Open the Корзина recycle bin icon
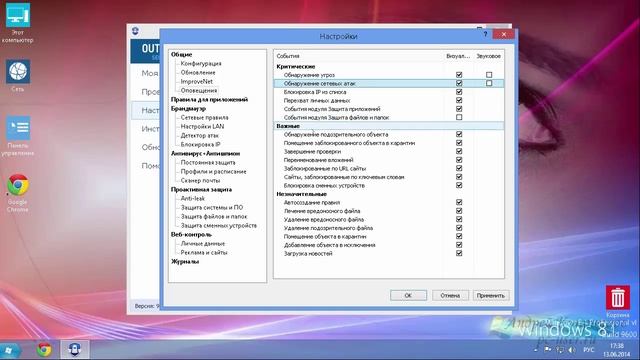The width and height of the screenshot is (640, 360). (x=618, y=301)
